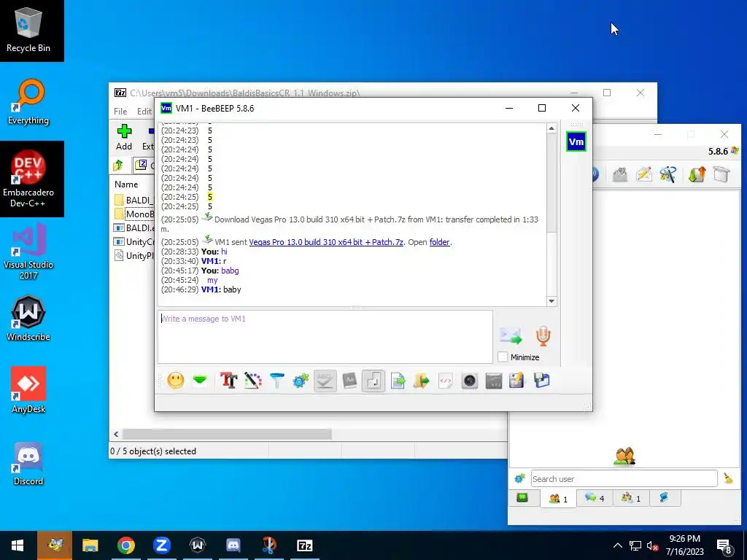The height and width of the screenshot is (560, 747).
Task: Click the camera screenshot icon
Action: click(470, 381)
